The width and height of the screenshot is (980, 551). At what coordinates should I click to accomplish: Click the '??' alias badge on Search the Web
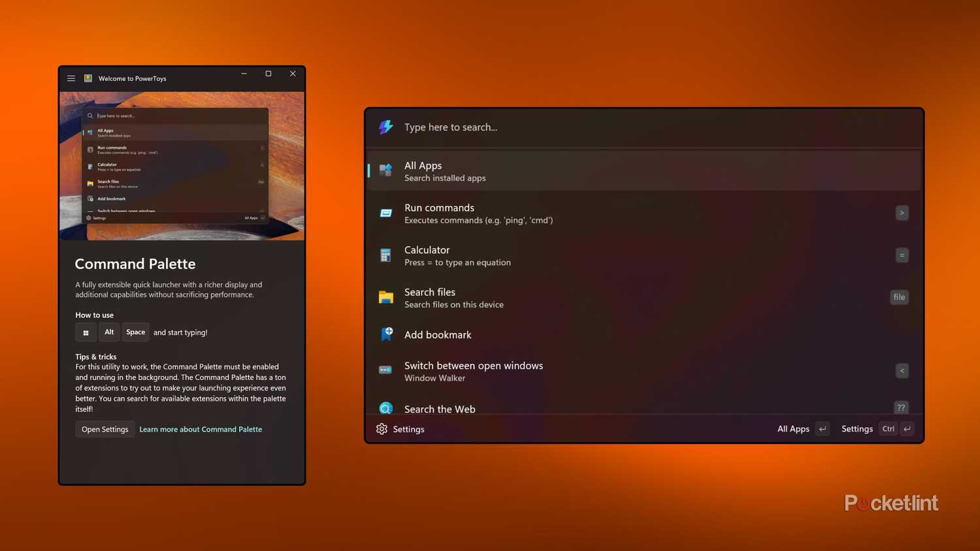coord(901,407)
